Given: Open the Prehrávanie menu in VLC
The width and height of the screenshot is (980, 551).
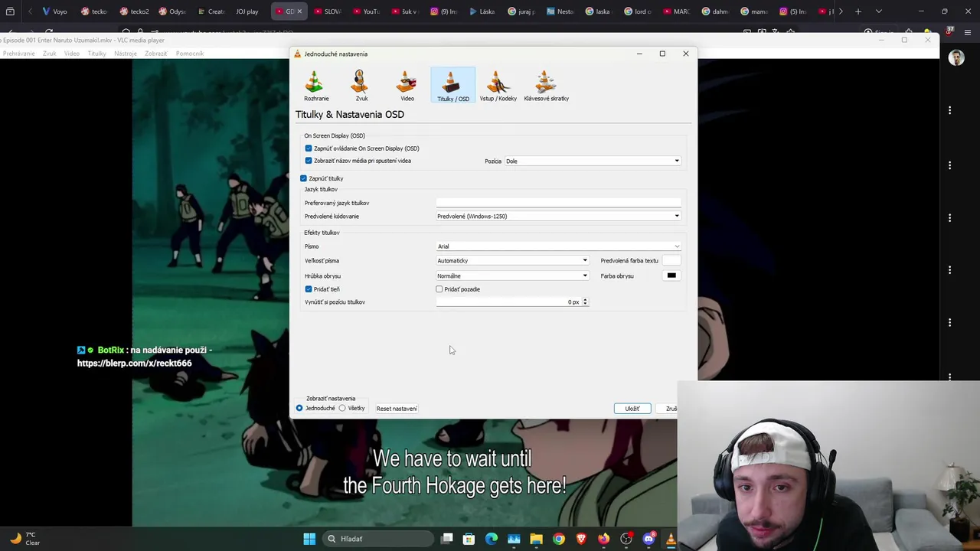Looking at the screenshot, I should pyautogui.click(x=18, y=54).
